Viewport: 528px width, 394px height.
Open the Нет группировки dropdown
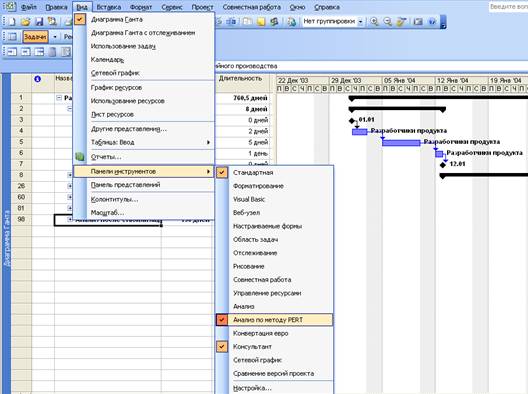[x=360, y=22]
